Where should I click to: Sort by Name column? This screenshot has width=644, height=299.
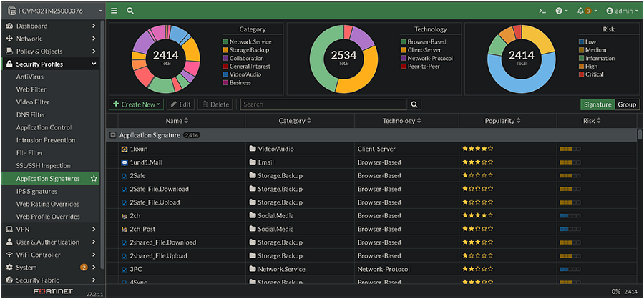pyautogui.click(x=177, y=121)
